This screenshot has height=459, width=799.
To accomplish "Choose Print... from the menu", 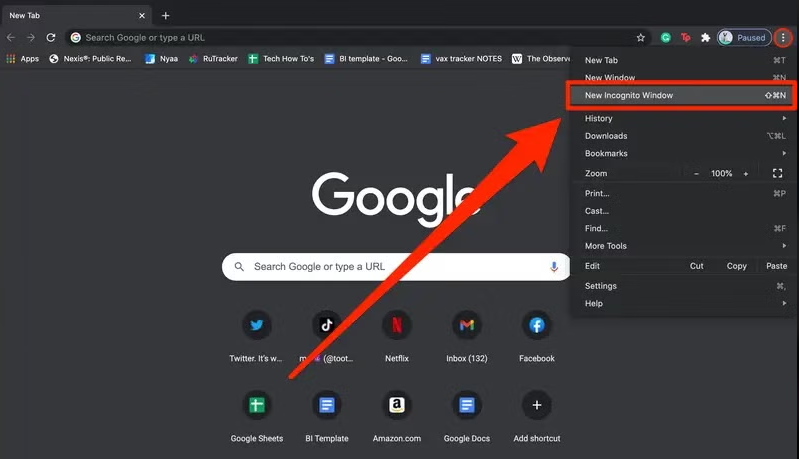I will pyautogui.click(x=683, y=194).
